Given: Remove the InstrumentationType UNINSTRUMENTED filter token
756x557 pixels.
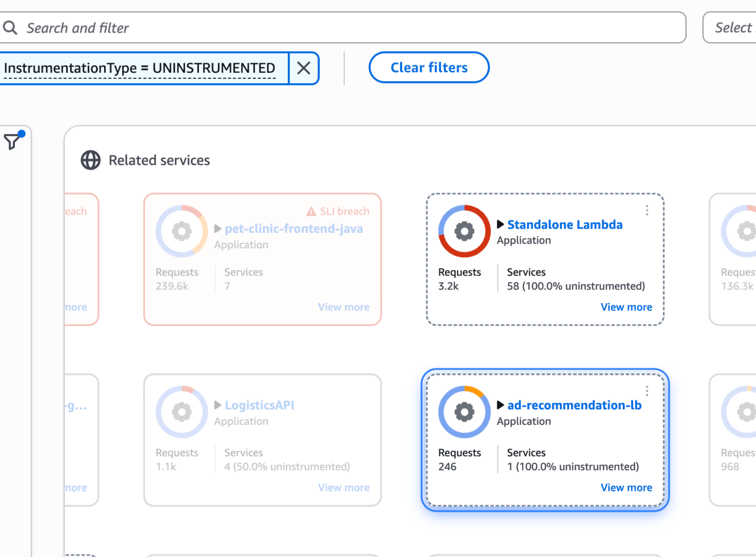Looking at the screenshot, I should [303, 68].
